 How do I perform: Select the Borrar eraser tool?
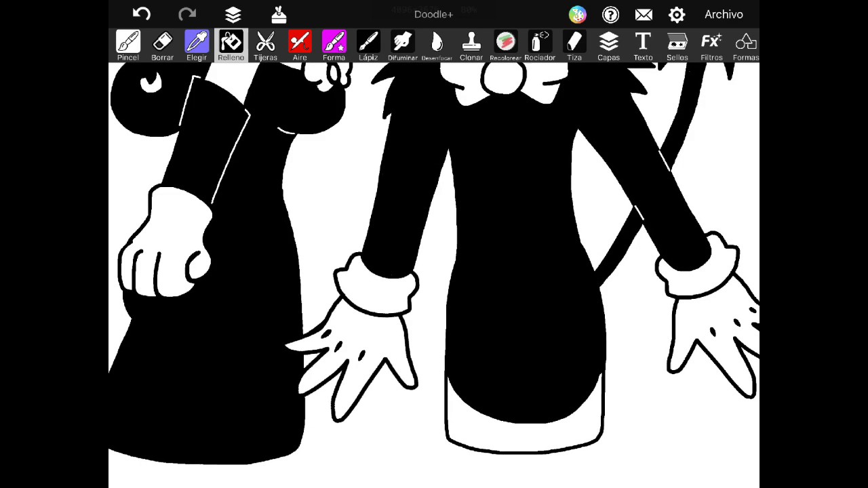[x=162, y=46]
